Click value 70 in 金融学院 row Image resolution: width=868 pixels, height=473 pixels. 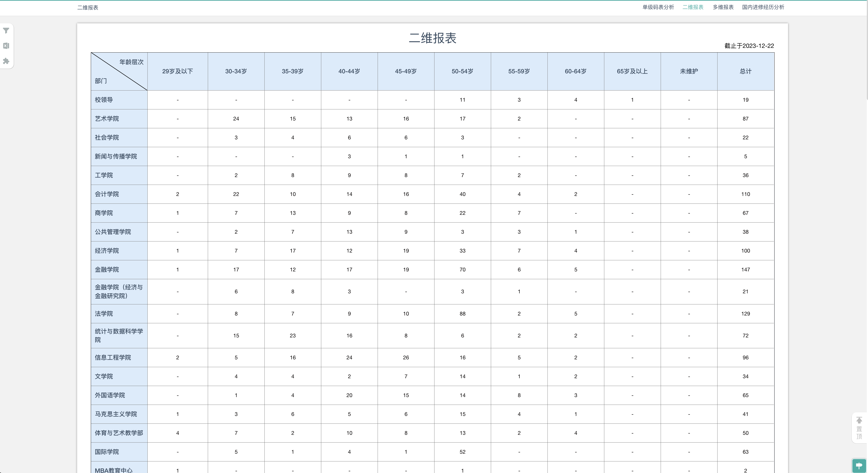[463, 270]
